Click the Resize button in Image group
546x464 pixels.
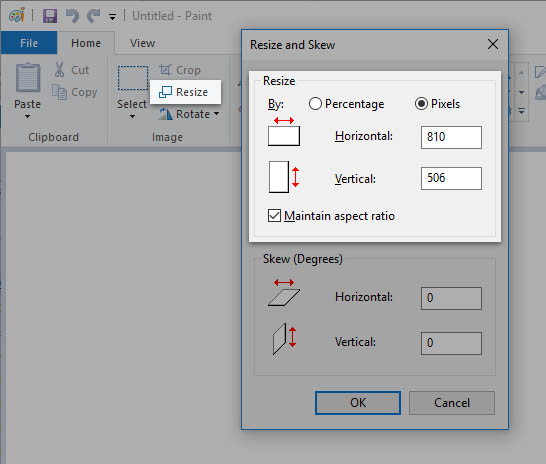pyautogui.click(x=185, y=92)
